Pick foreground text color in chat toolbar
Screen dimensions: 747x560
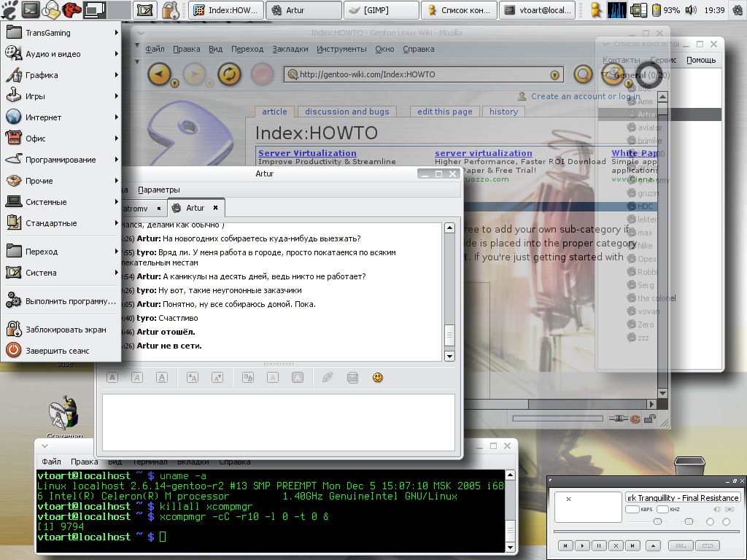click(273, 378)
